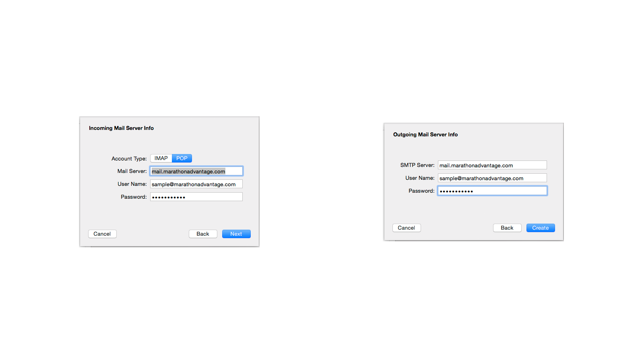Click Password field in Incoming Mail dialog
This screenshot has height=362, width=644.
tap(196, 197)
